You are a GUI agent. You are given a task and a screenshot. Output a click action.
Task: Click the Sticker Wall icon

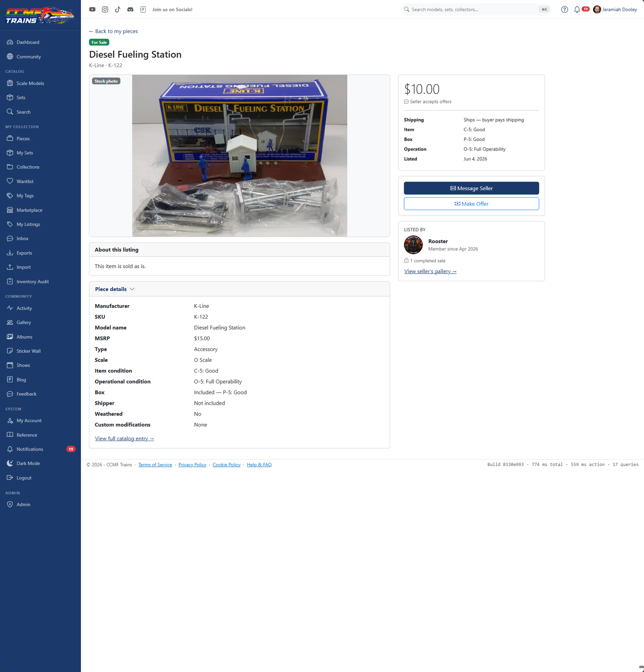[10, 351]
